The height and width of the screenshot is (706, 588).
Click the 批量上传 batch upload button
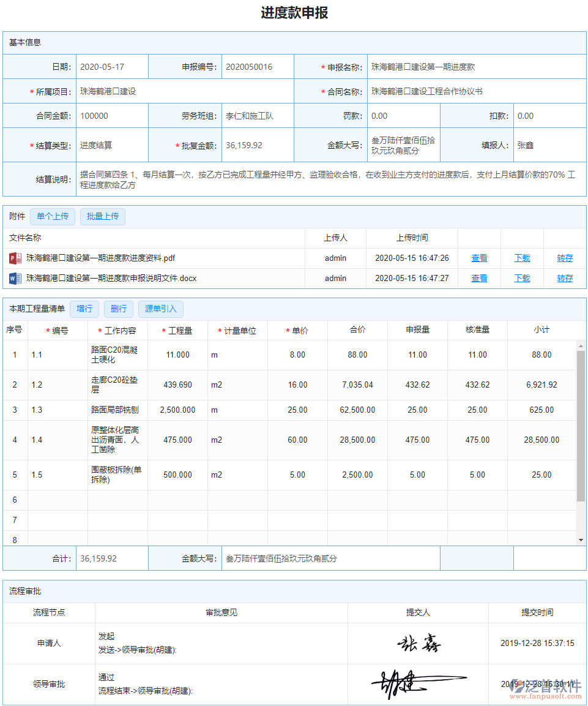[102, 216]
